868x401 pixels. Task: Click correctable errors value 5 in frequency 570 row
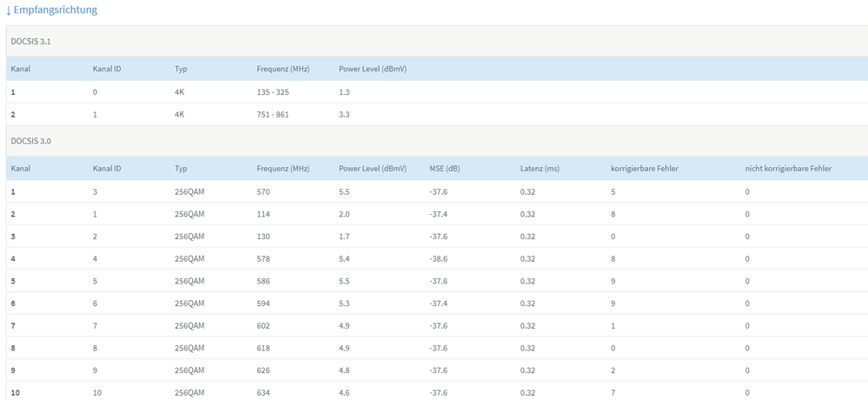[613, 191]
